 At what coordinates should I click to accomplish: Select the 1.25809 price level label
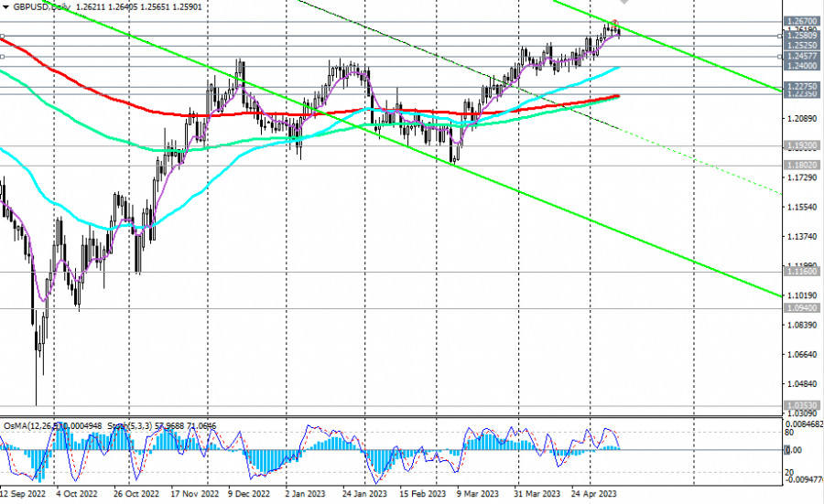click(801, 36)
